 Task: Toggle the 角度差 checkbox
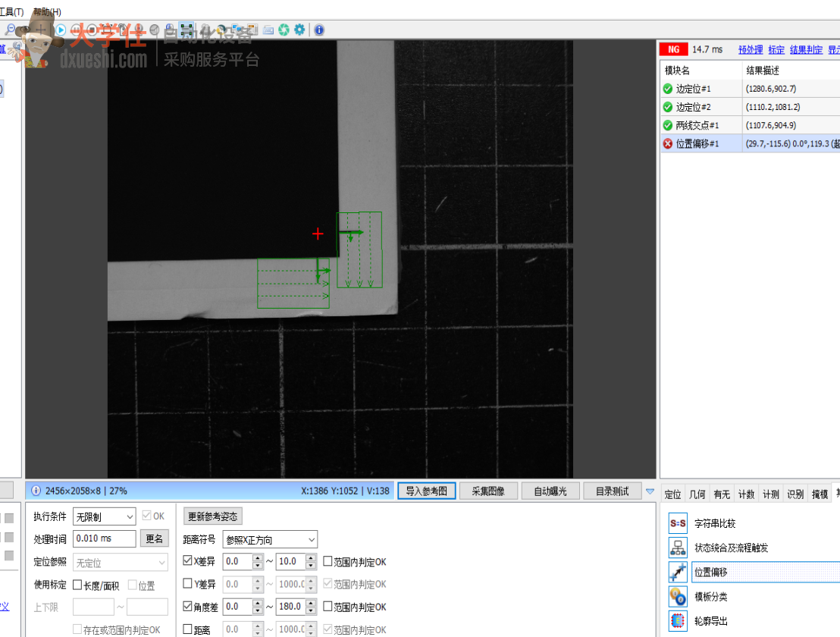187,606
